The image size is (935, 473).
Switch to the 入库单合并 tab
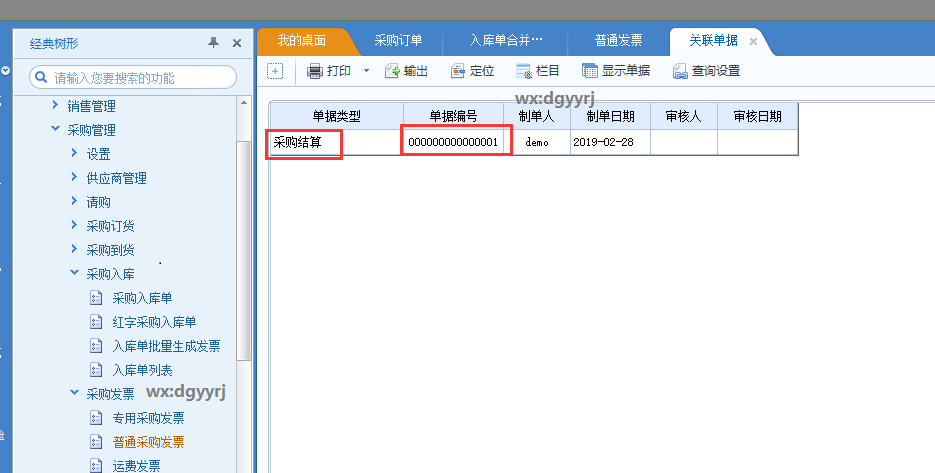[506, 41]
